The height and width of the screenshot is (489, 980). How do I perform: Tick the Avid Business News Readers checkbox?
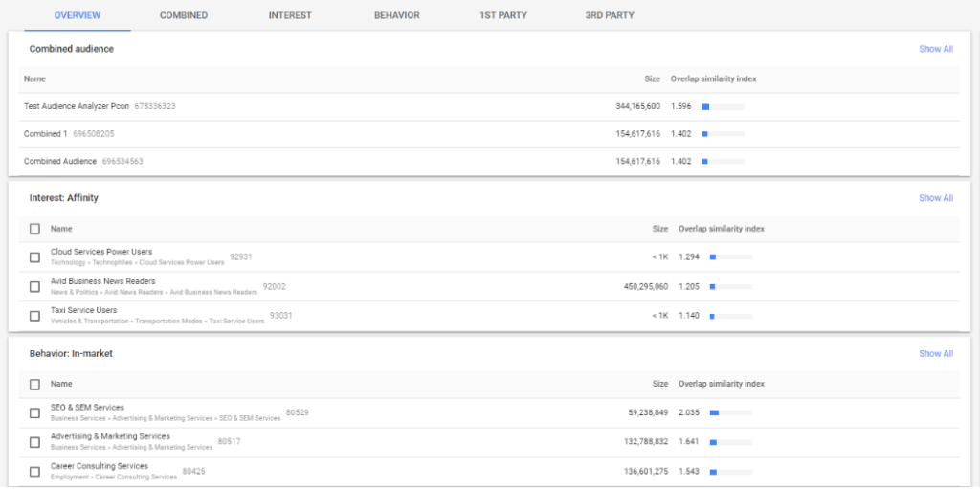pyautogui.click(x=34, y=286)
